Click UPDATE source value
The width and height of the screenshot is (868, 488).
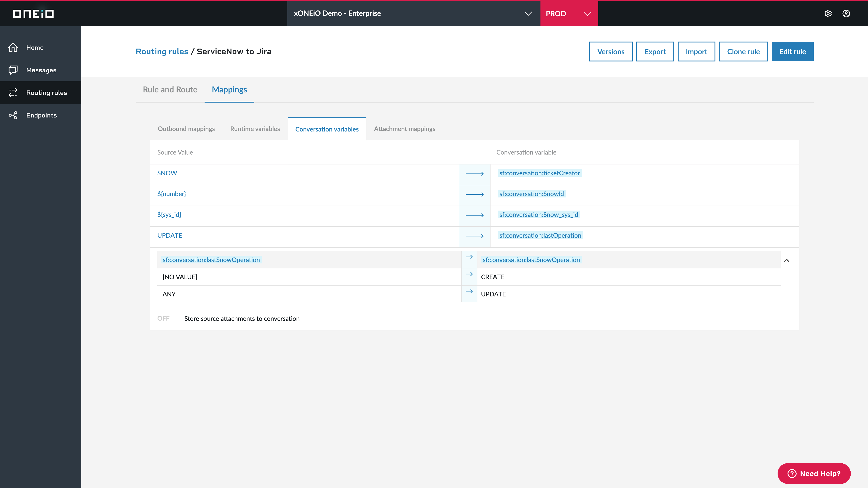tap(170, 235)
